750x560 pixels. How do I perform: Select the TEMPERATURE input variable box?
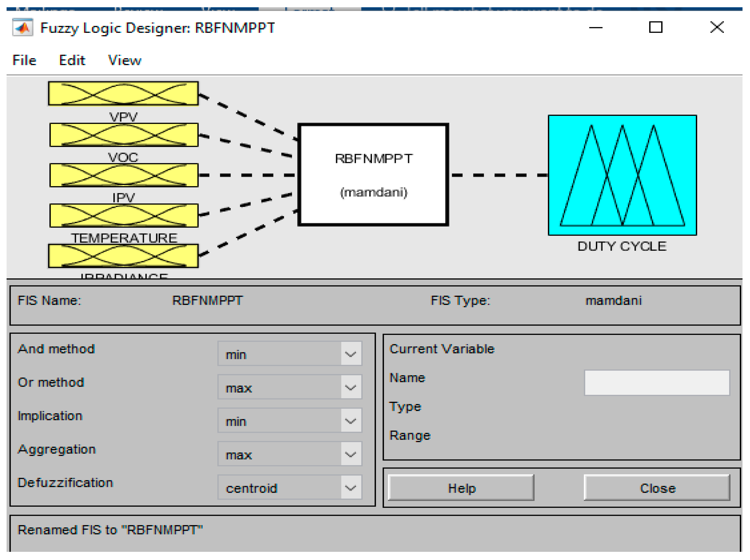tap(124, 216)
